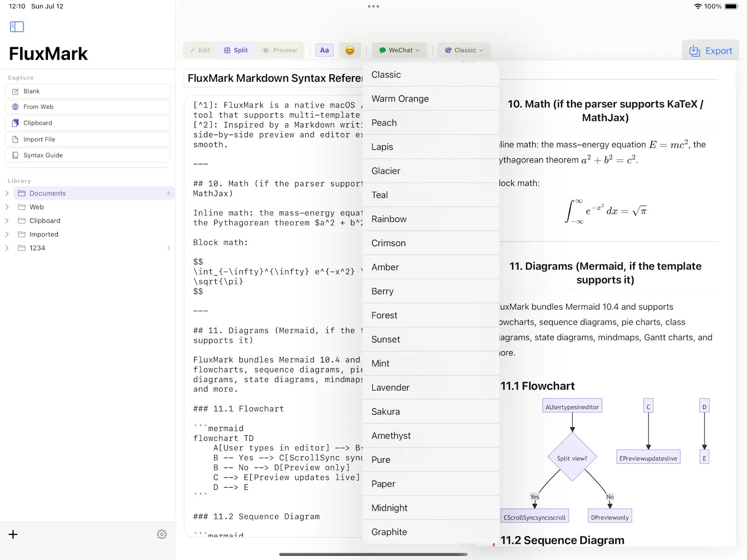
Task: Expand the Imported folder
Action: [7, 234]
